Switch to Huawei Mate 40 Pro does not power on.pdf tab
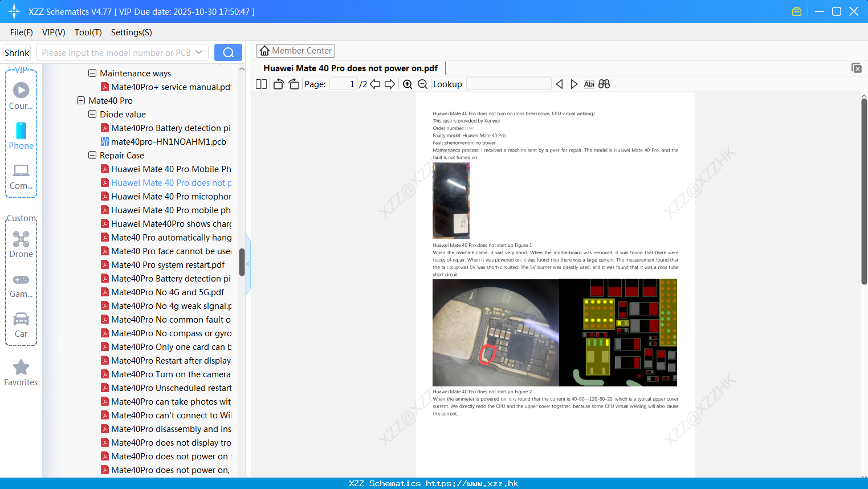The width and height of the screenshot is (868, 489). [x=351, y=68]
